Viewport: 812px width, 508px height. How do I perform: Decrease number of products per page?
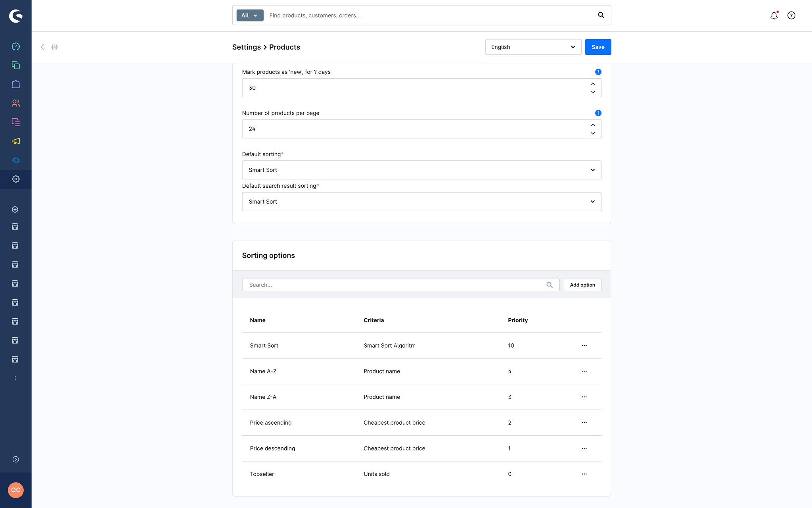coord(593,133)
